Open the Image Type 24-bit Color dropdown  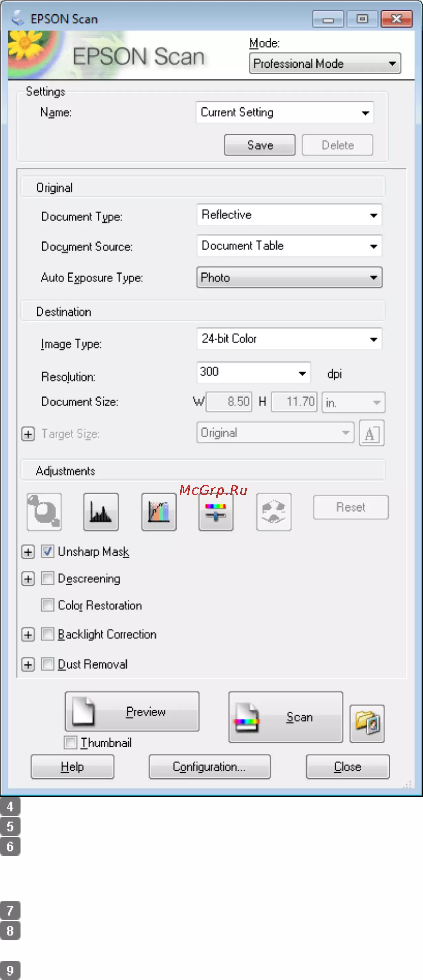click(289, 339)
